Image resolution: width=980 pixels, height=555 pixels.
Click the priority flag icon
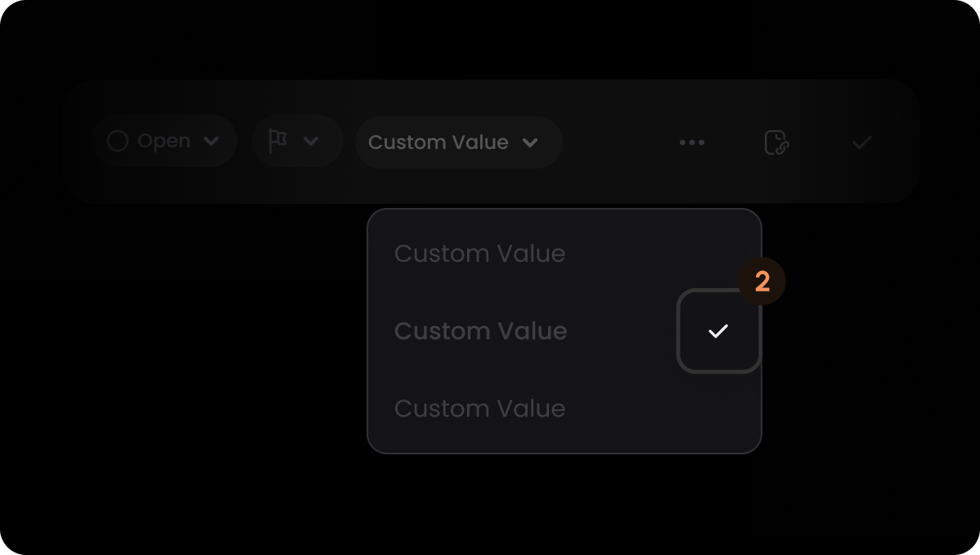click(x=277, y=141)
